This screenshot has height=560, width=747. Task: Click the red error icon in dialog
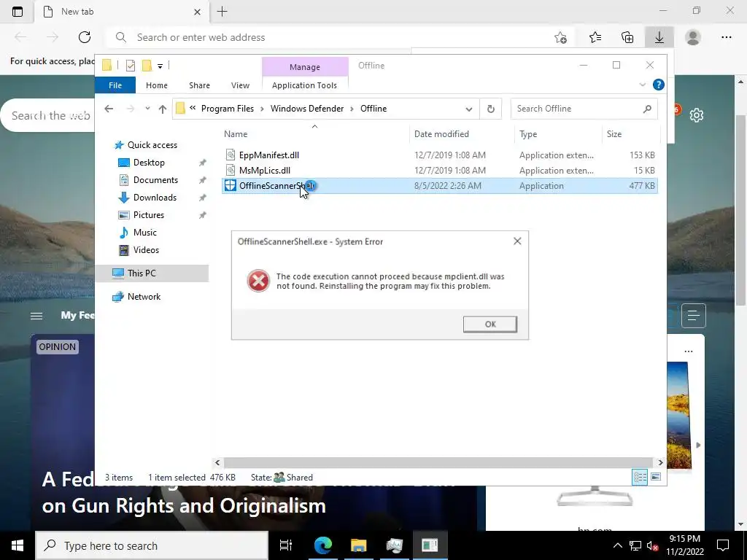[258, 281]
